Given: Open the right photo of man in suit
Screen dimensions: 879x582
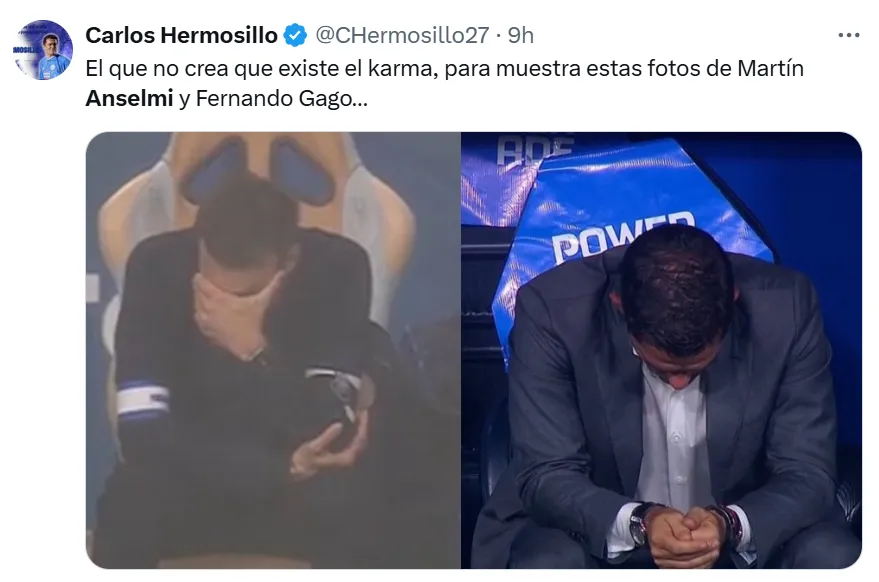Looking at the screenshot, I should click(x=661, y=350).
